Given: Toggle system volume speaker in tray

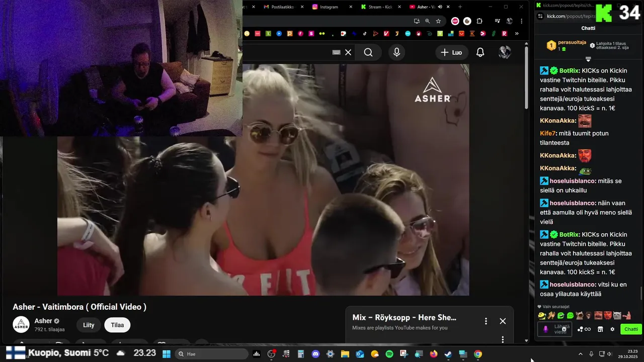Looking at the screenshot, I should pos(609,354).
